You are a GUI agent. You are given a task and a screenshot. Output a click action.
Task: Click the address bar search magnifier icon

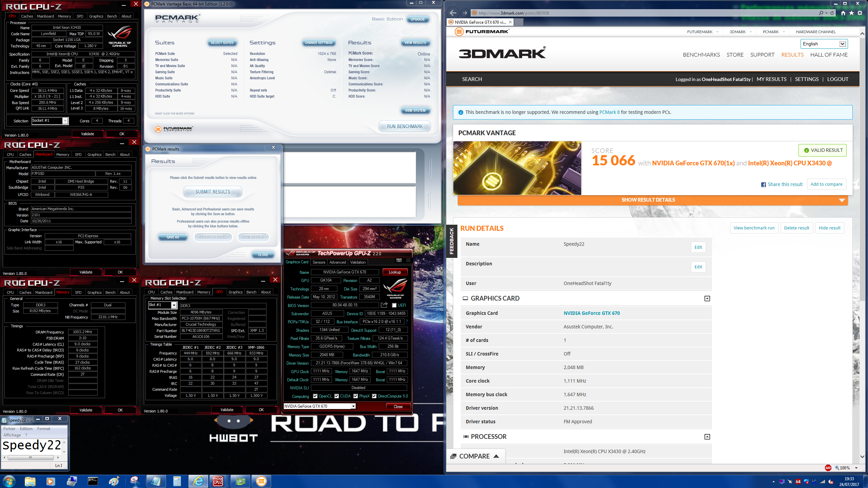[x=821, y=13]
